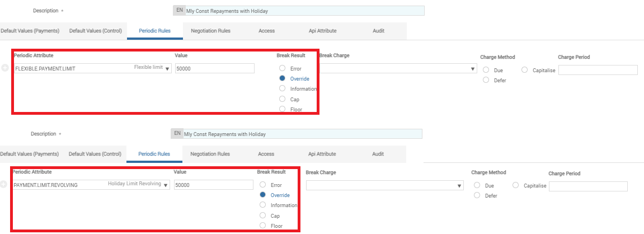Click Charge Period field in PAYMENT.LIMIT.REVOLVING row
The image size is (644, 234).
point(588,186)
